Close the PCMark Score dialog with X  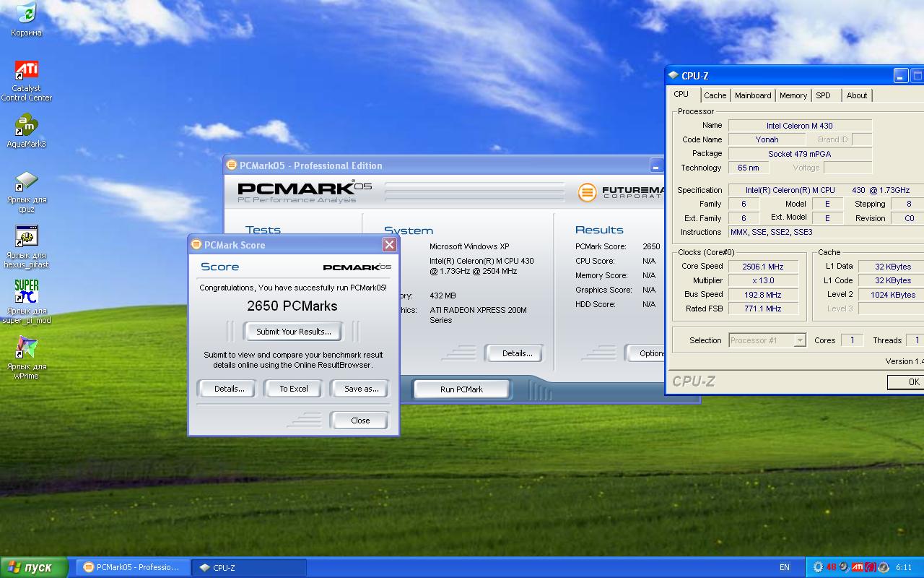[389, 245]
